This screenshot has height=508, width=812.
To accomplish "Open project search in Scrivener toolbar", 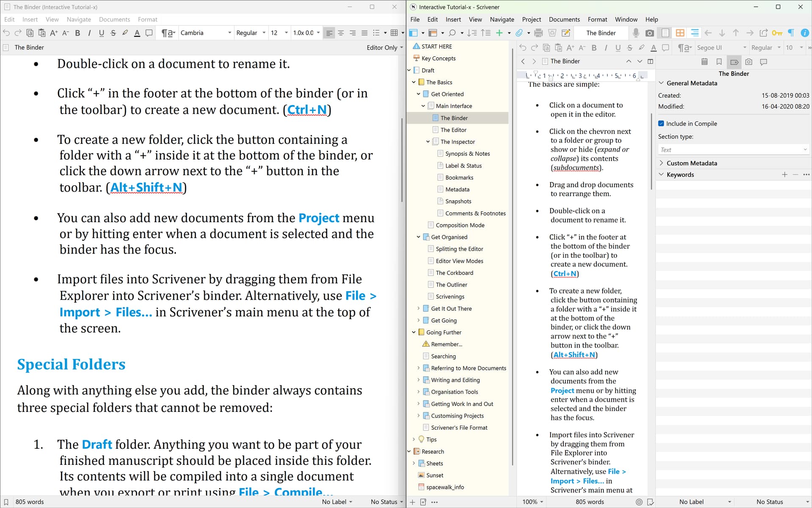I will (x=452, y=33).
